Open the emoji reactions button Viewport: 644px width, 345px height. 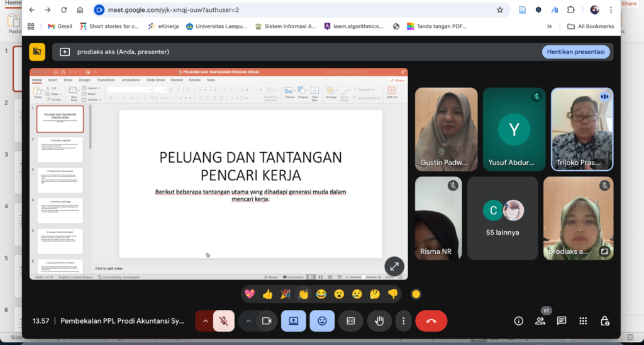coord(322,320)
